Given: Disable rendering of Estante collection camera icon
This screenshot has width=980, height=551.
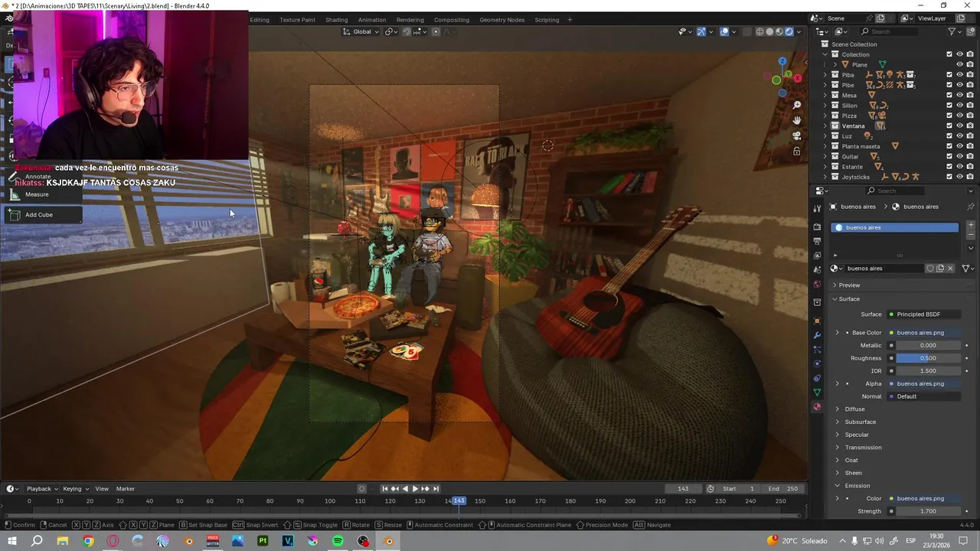Looking at the screenshot, I should [970, 167].
